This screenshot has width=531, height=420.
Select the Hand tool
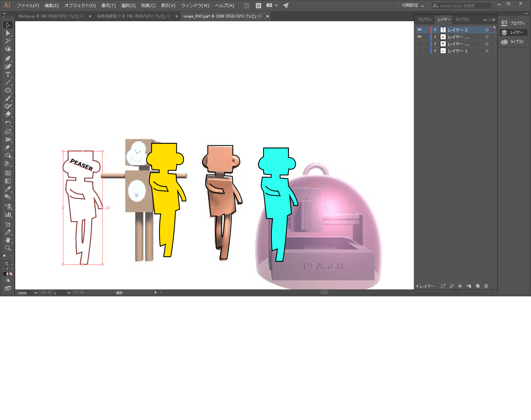(8, 240)
